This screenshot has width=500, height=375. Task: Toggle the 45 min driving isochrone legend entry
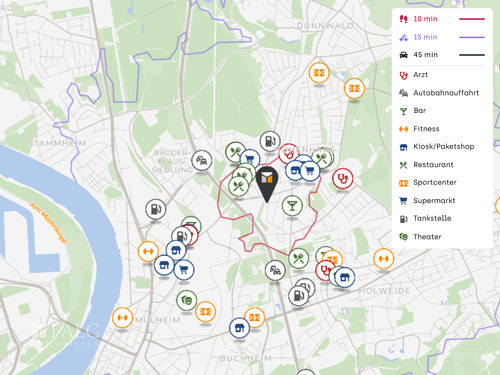[x=442, y=55]
